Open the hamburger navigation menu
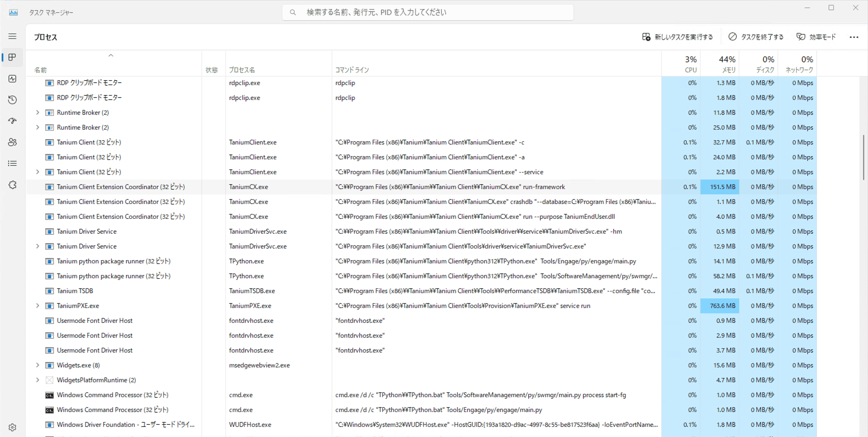The image size is (868, 437). coord(12,37)
